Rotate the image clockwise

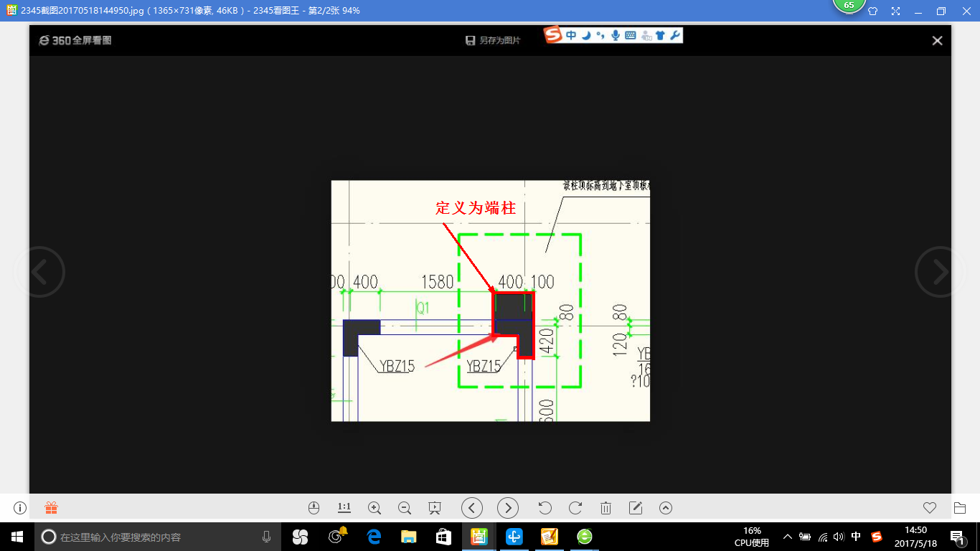click(x=575, y=508)
